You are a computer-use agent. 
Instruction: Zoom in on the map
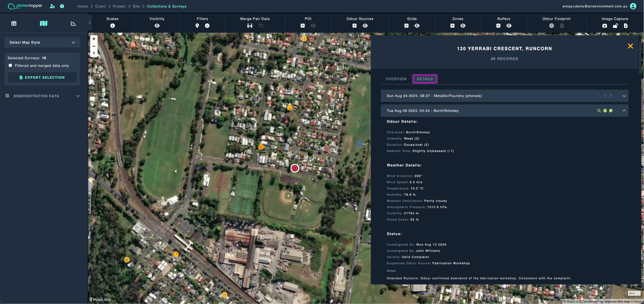[x=94, y=39]
